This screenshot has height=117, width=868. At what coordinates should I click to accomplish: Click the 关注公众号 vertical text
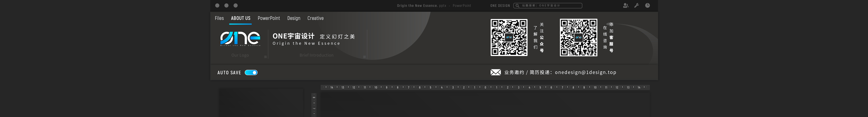point(542,38)
